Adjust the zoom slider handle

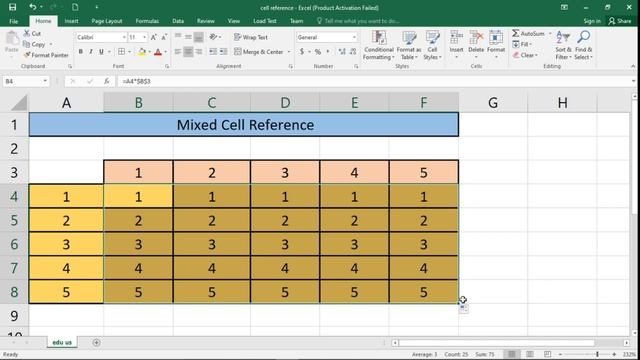pyautogui.click(x=597, y=354)
